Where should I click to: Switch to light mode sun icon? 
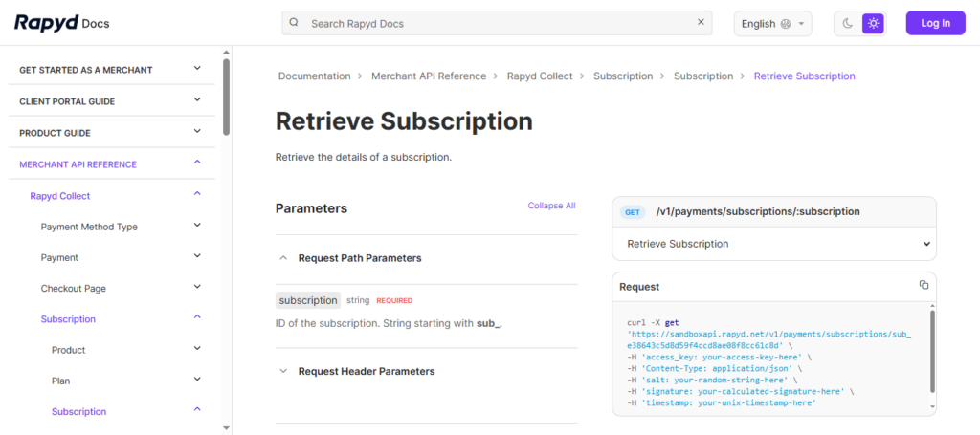pos(873,24)
